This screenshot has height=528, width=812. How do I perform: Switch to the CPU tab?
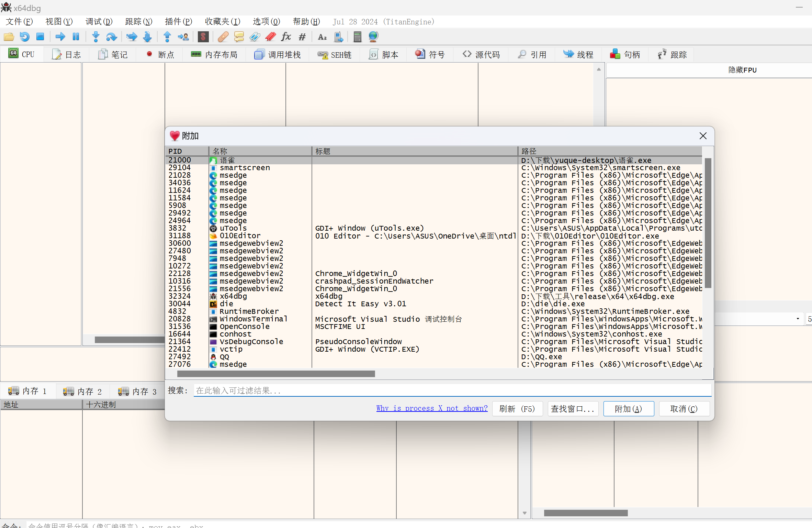click(22, 54)
